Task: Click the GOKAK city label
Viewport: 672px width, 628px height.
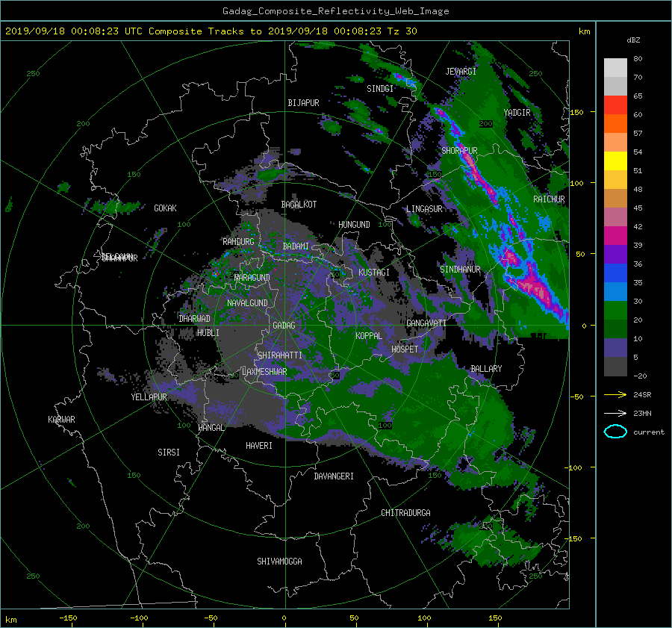Action: [x=165, y=208]
